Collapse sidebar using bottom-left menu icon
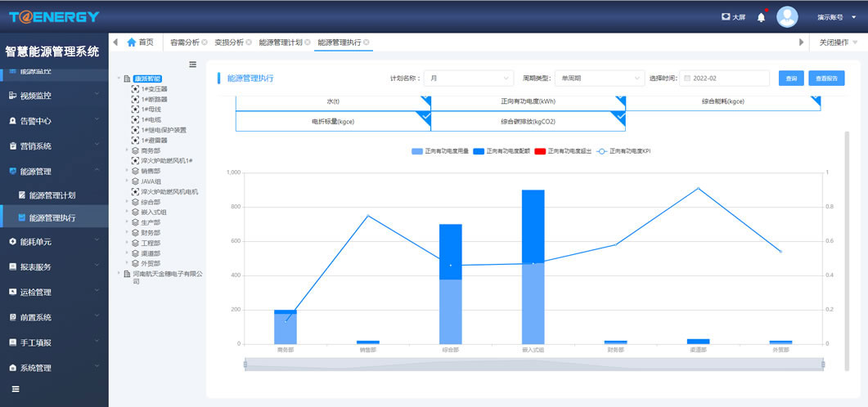This screenshot has width=868, height=407. (x=15, y=389)
